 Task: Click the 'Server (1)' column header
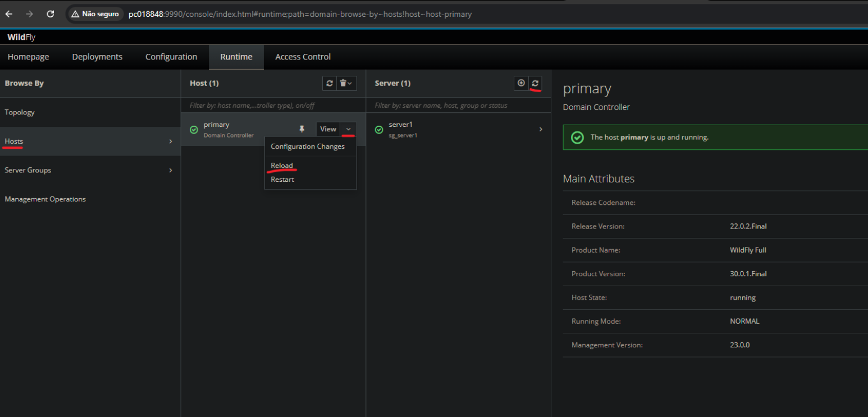(x=392, y=83)
